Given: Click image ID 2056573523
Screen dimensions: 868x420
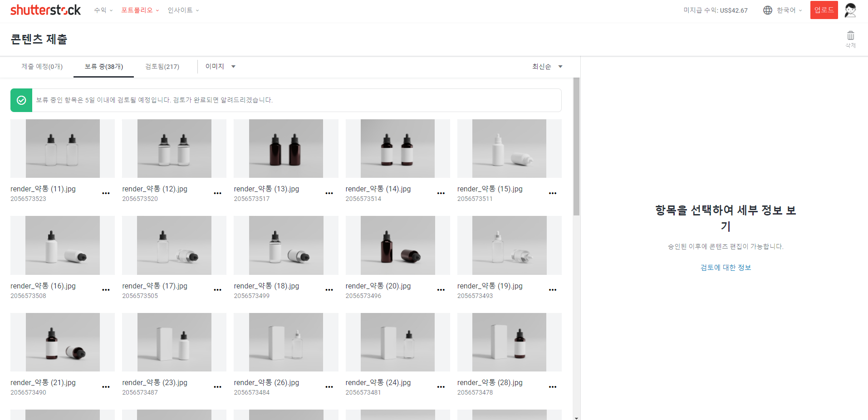Looking at the screenshot, I should coord(28,199).
